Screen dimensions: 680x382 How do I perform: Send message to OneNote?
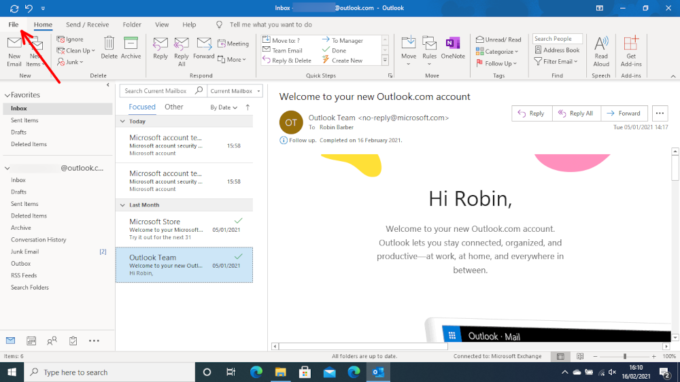(453, 48)
